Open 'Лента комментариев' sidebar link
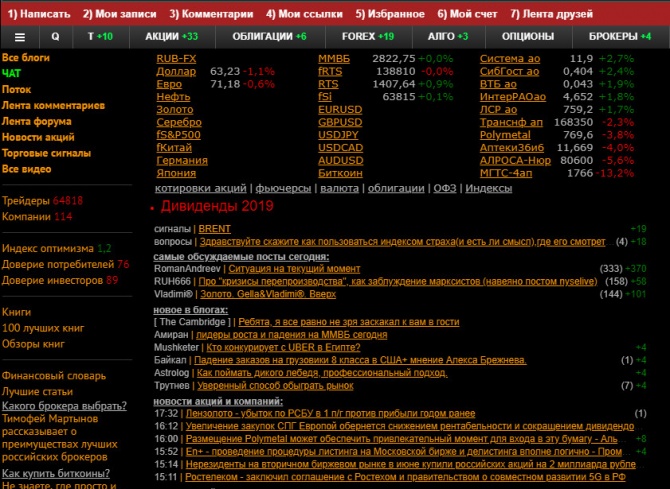Image resolution: width=670 pixels, height=489 pixels. click(53, 105)
